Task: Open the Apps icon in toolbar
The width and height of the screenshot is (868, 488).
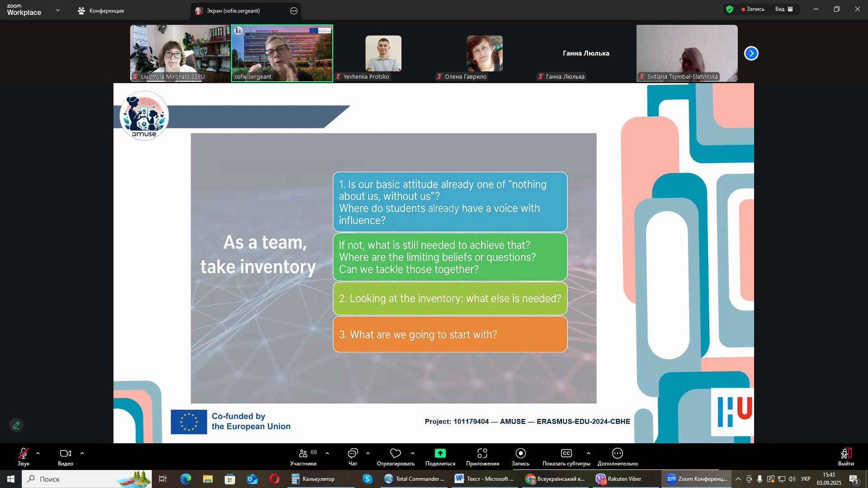Action: (x=482, y=453)
